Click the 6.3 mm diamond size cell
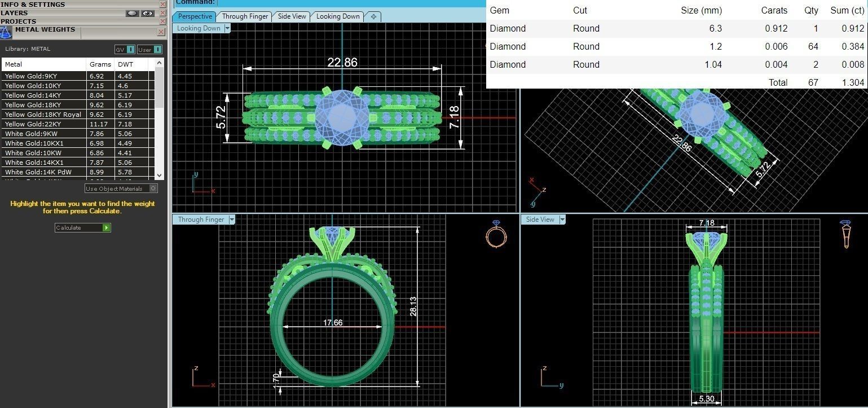Viewport: 868px width, 408px height. 715,28
